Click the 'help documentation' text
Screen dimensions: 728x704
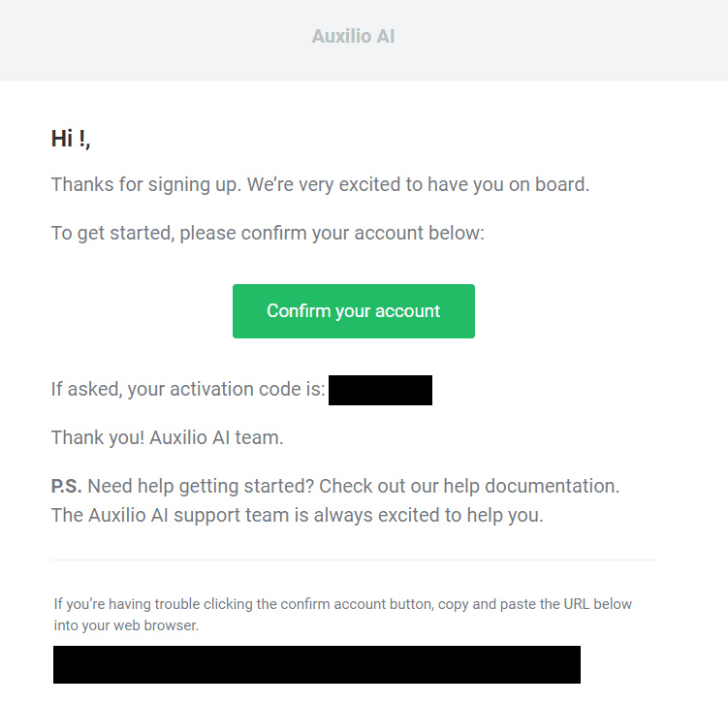pos(531,486)
